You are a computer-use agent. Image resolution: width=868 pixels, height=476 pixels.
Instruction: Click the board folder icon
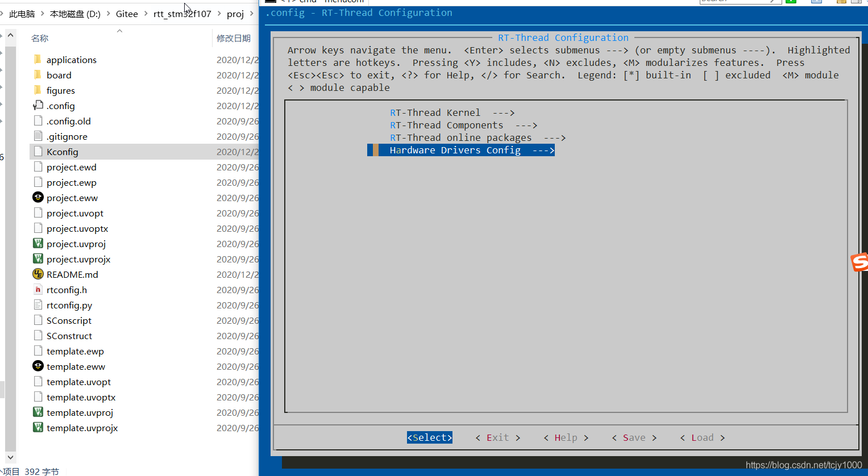click(38, 75)
